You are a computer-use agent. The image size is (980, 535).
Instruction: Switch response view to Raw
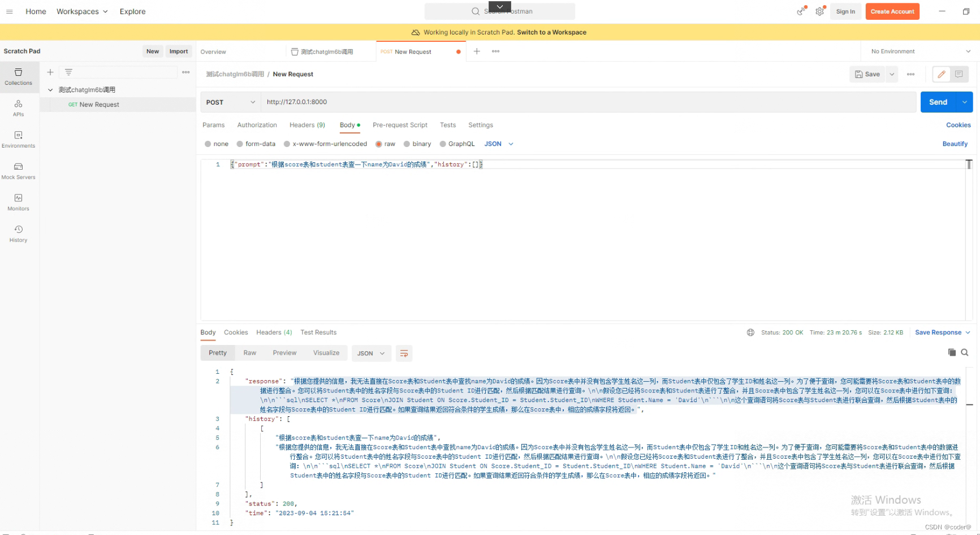click(x=250, y=353)
